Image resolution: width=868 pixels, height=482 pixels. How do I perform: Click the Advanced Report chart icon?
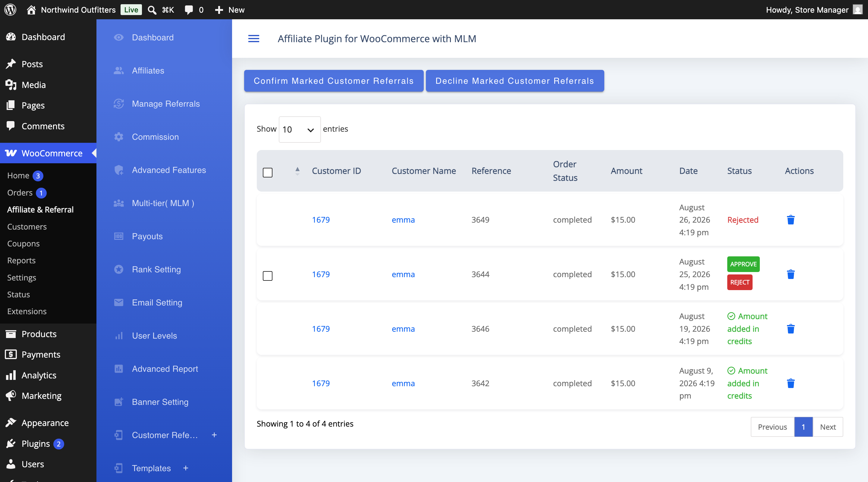point(119,369)
